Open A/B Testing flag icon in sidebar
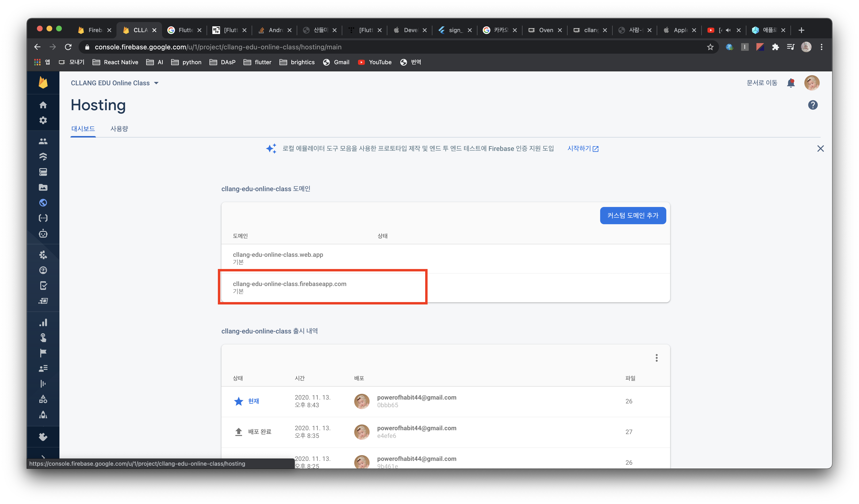859x504 pixels. (43, 353)
